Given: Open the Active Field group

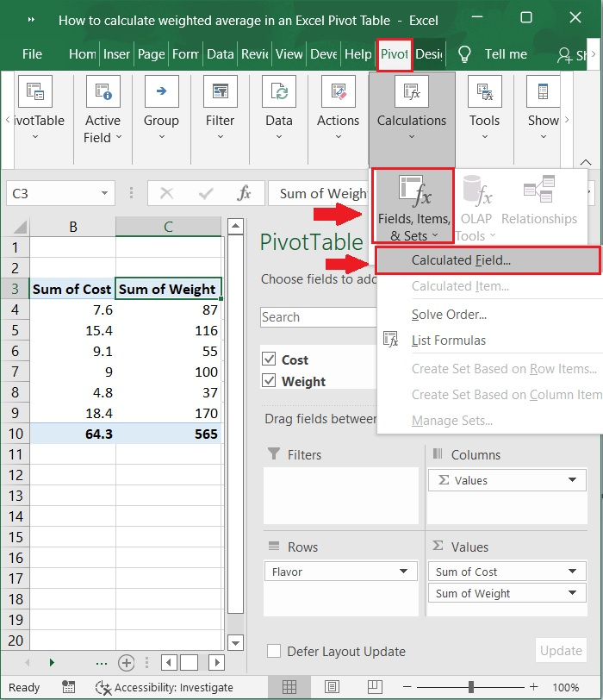Looking at the screenshot, I should (x=103, y=109).
